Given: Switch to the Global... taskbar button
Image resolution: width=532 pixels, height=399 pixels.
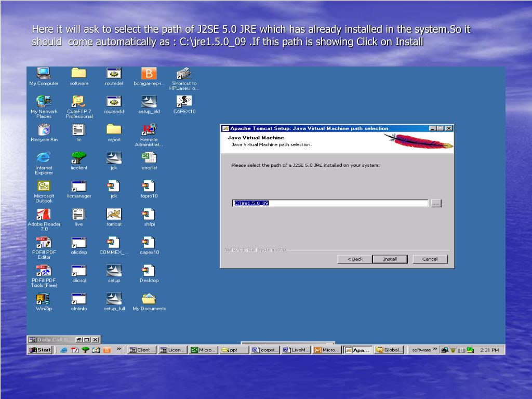Looking at the screenshot, I should [389, 350].
